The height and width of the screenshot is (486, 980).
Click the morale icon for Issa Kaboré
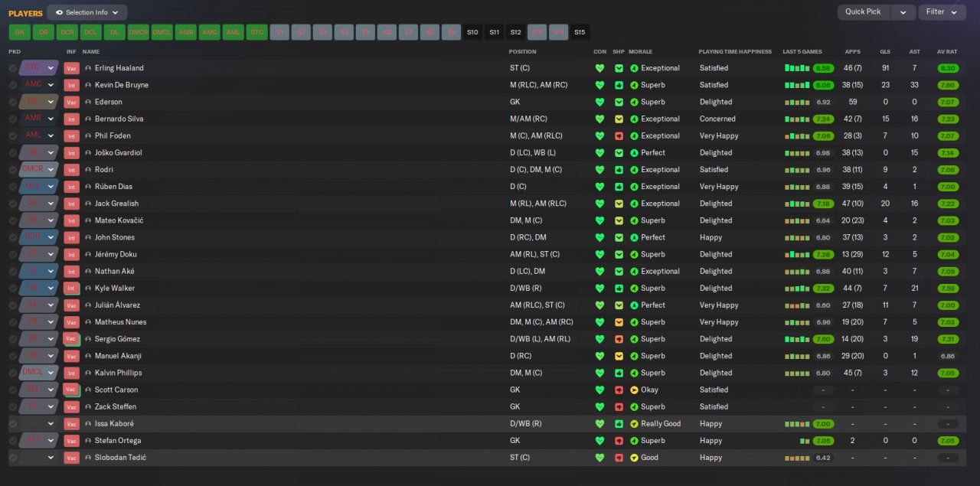pos(634,424)
